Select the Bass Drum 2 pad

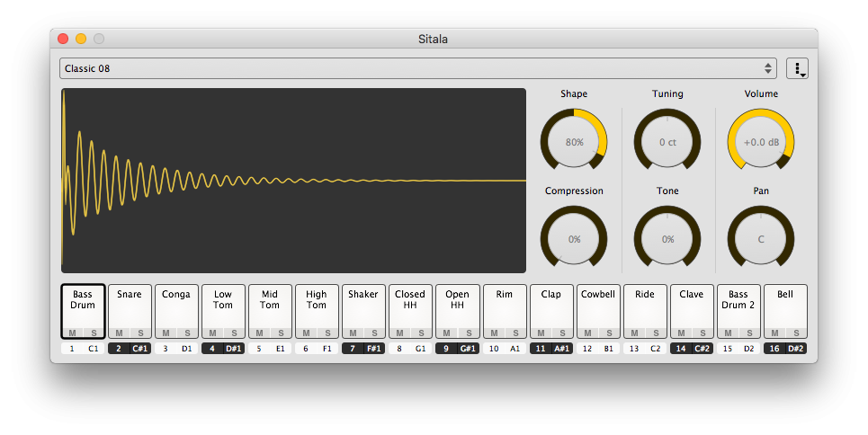[738, 311]
